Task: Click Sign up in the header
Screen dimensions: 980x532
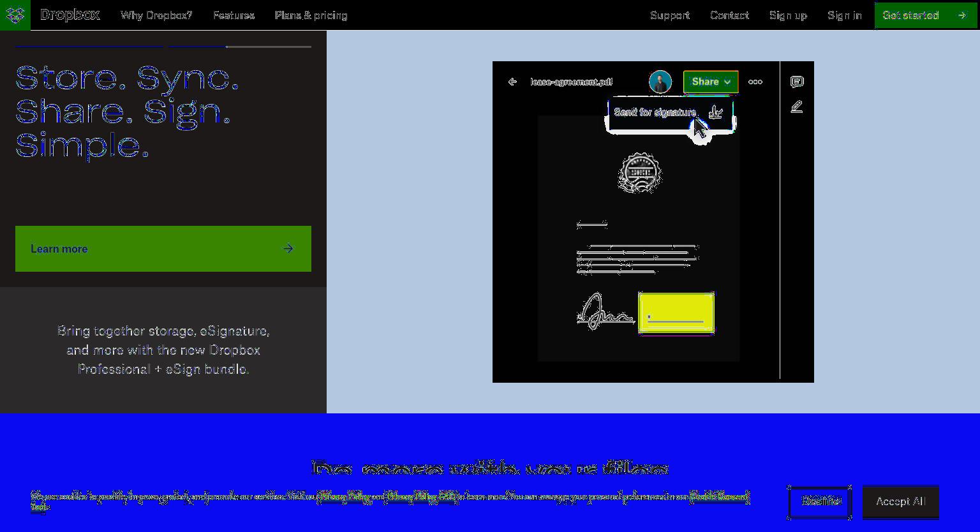Action: (x=788, y=15)
